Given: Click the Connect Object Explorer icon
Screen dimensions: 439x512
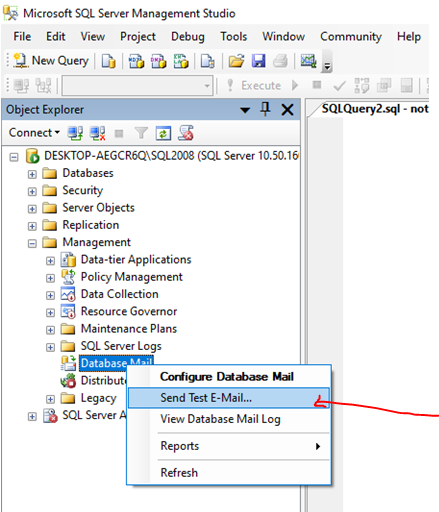Looking at the screenshot, I should point(75,133).
